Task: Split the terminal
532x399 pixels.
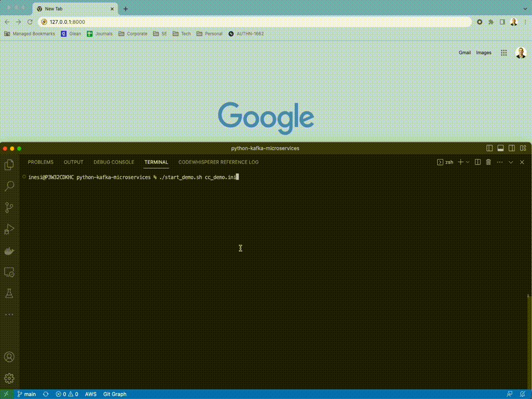Action: pos(478,162)
